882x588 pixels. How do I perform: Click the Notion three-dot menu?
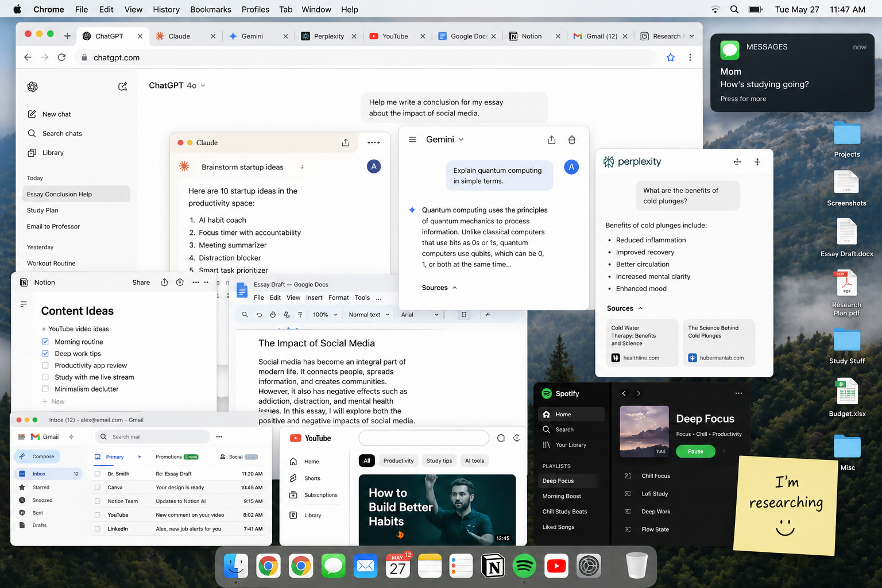click(196, 283)
